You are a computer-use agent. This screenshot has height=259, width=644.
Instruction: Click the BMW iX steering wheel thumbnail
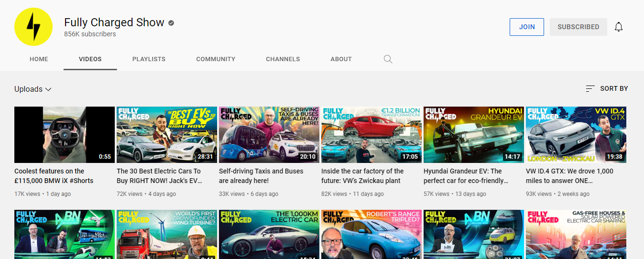click(65, 135)
